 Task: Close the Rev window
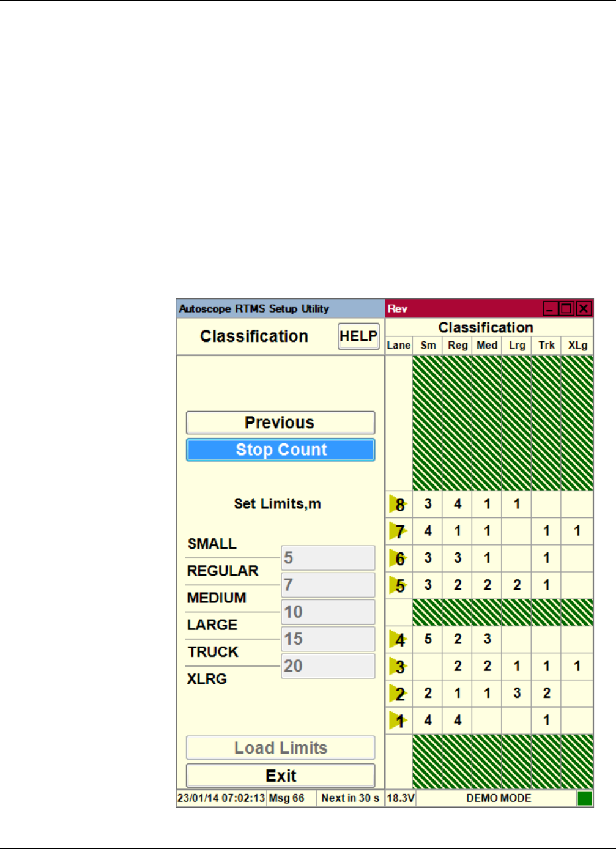[584, 309]
